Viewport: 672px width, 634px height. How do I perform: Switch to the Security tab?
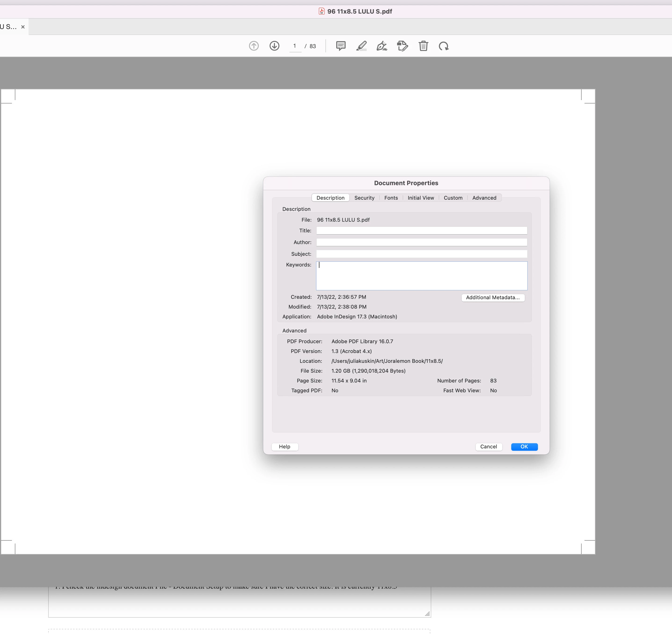click(364, 198)
